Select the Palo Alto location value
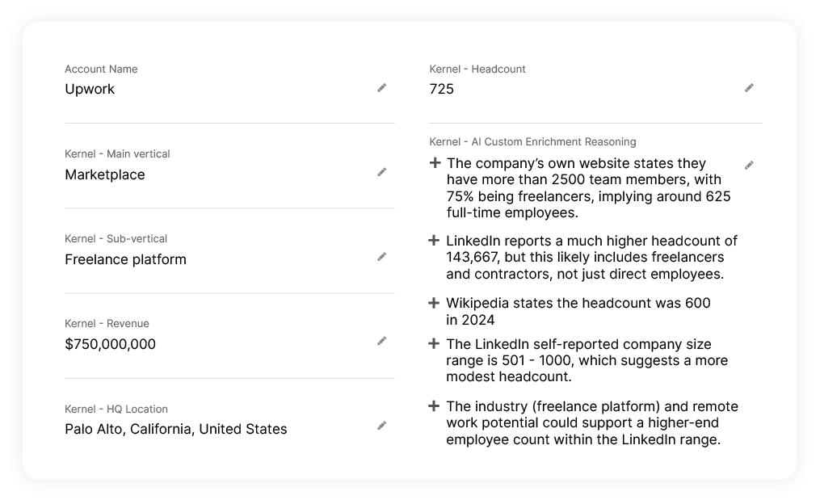The height and width of the screenshot is (504, 820). pos(176,429)
